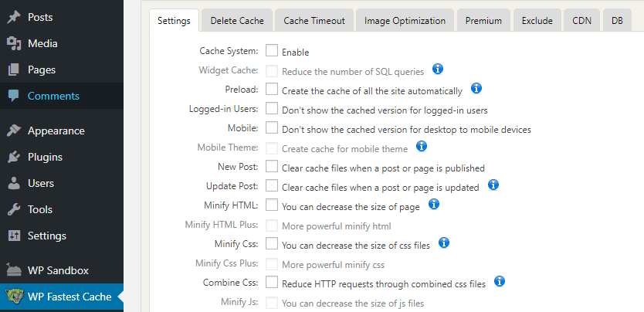The height and width of the screenshot is (312, 644).
Task: Switch to the Image Optimization tab
Action: coord(405,21)
